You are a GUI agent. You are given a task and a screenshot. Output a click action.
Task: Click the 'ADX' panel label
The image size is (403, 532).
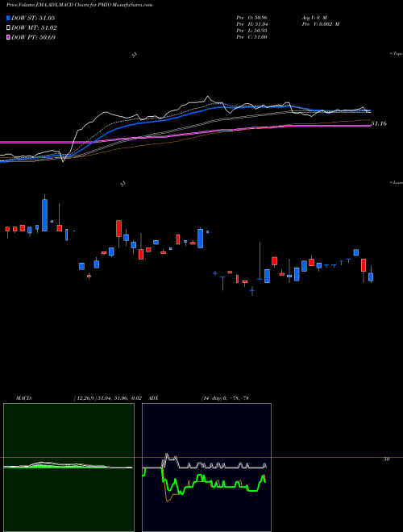click(154, 398)
